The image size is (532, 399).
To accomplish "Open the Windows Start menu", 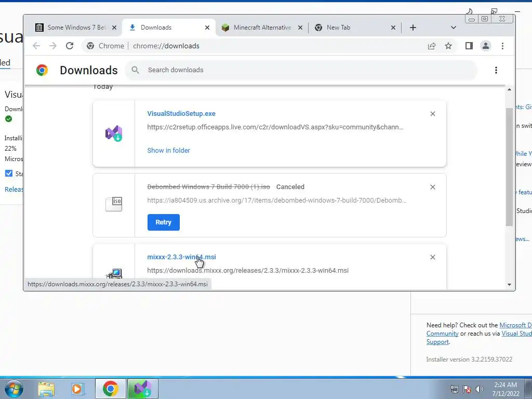I will click(x=14, y=389).
